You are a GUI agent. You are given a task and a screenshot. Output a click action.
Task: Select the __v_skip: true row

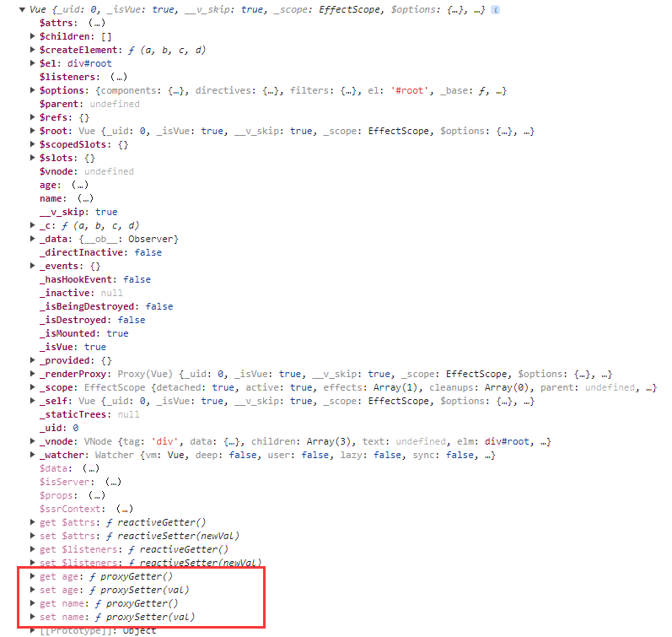[x=78, y=212]
